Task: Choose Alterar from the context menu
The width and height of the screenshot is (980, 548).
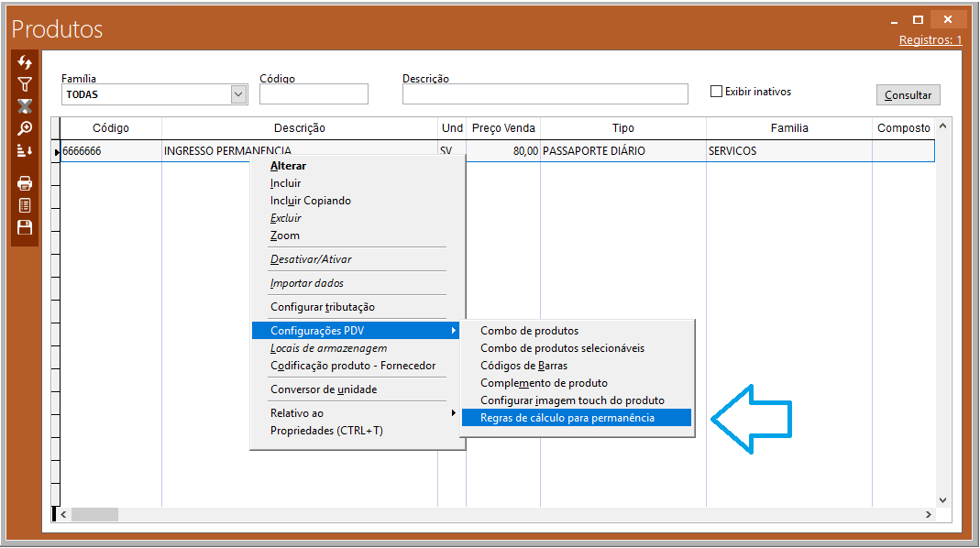Action: tap(288, 166)
